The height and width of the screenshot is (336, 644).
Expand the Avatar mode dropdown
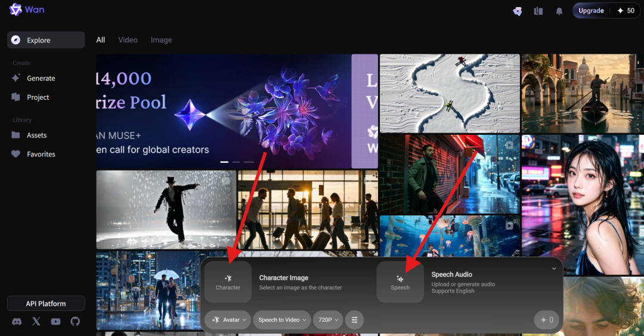pyautogui.click(x=228, y=319)
